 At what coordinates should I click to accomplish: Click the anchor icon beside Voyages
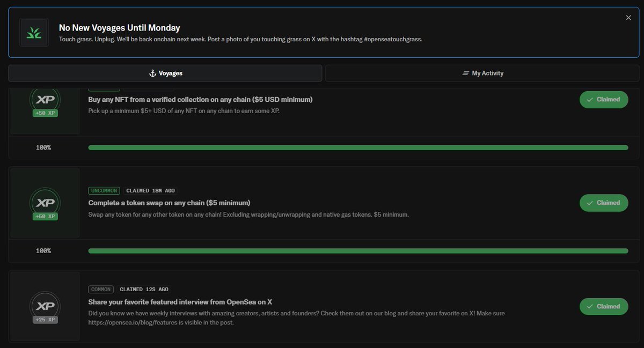[x=152, y=73]
